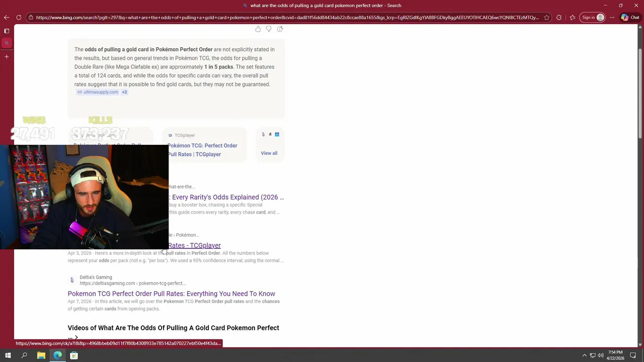The image size is (644, 362).
Task: Click the TCGplayer source label on card
Action: (185, 135)
